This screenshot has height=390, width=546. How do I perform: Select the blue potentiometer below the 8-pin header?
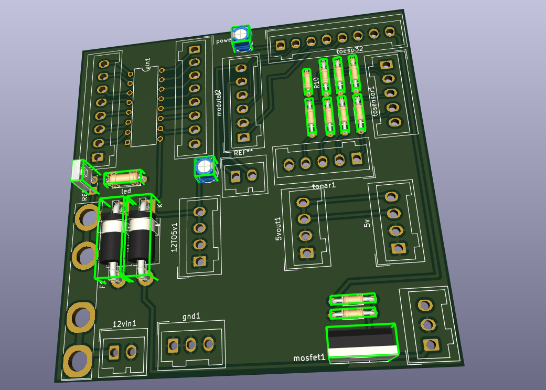point(206,169)
